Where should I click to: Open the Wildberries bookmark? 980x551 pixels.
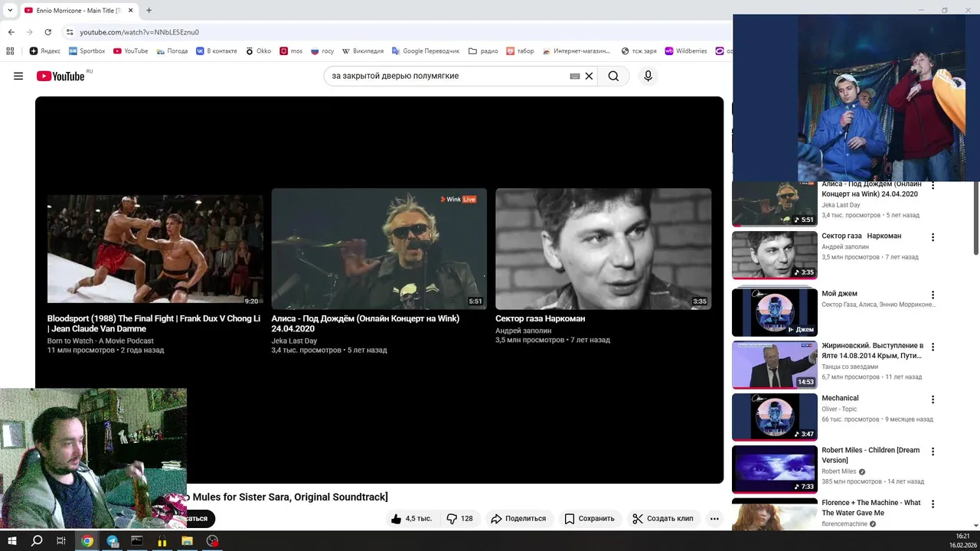(686, 51)
